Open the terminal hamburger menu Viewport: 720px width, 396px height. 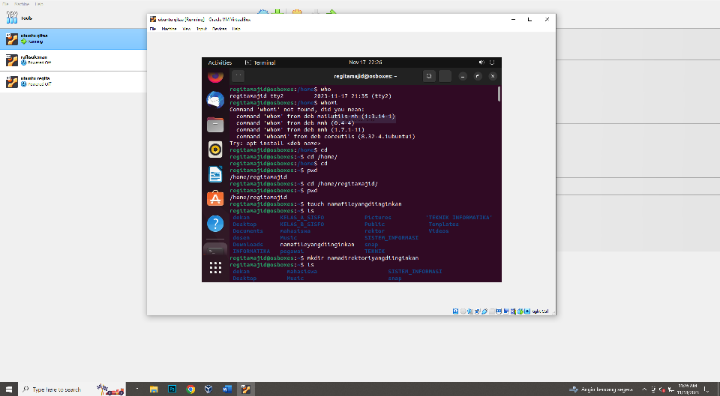point(445,76)
